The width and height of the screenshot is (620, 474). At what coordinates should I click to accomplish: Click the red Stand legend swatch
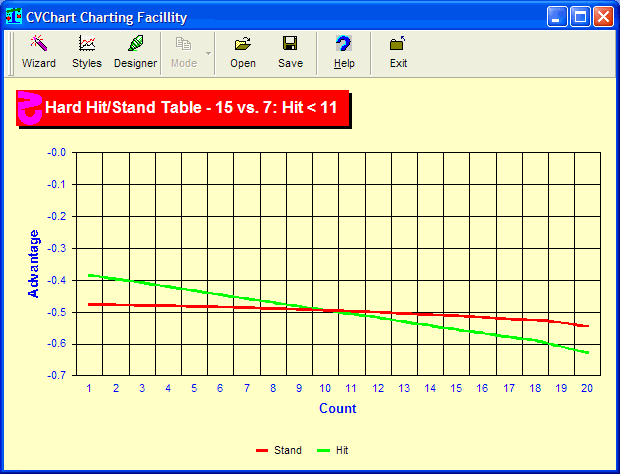263,451
